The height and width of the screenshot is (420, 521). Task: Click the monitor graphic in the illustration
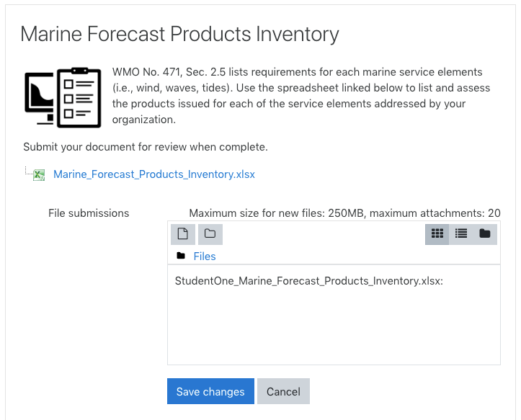pyautogui.click(x=39, y=99)
